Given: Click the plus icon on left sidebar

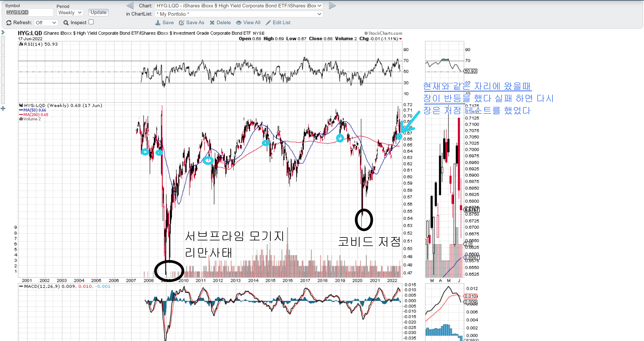Looking at the screenshot, I should tap(3, 109).
